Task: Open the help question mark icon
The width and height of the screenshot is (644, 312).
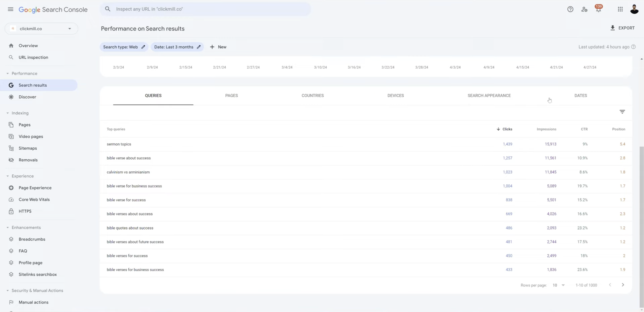Action: coord(570,9)
